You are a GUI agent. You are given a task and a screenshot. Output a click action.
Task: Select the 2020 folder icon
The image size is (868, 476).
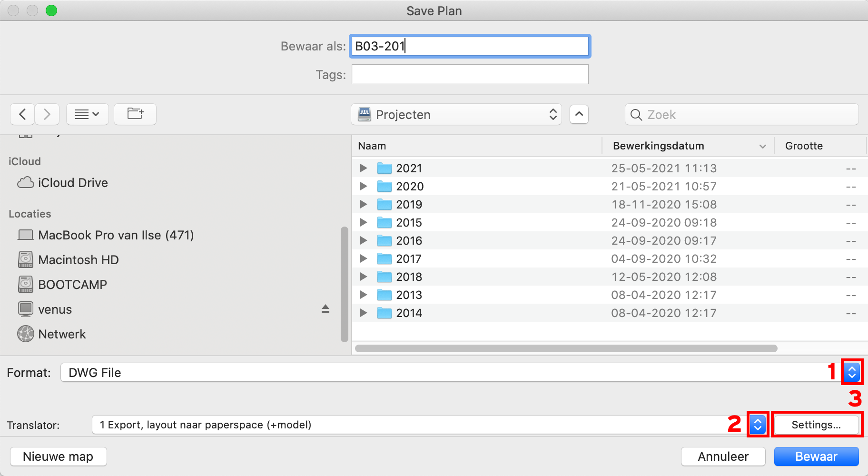pos(385,186)
